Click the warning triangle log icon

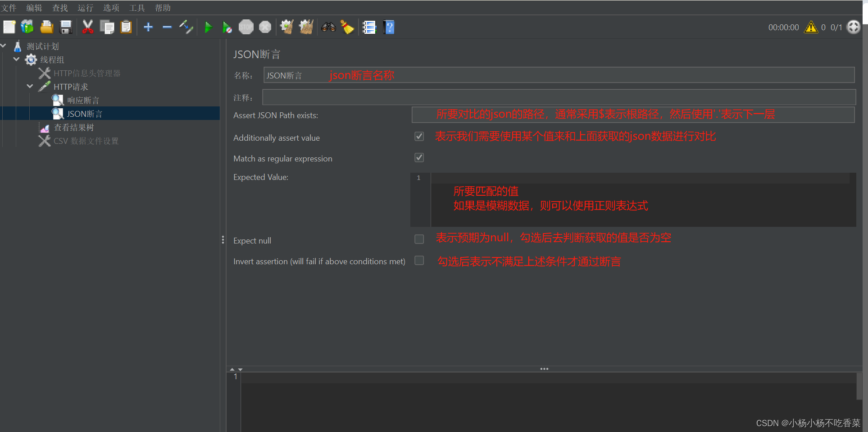(x=811, y=27)
